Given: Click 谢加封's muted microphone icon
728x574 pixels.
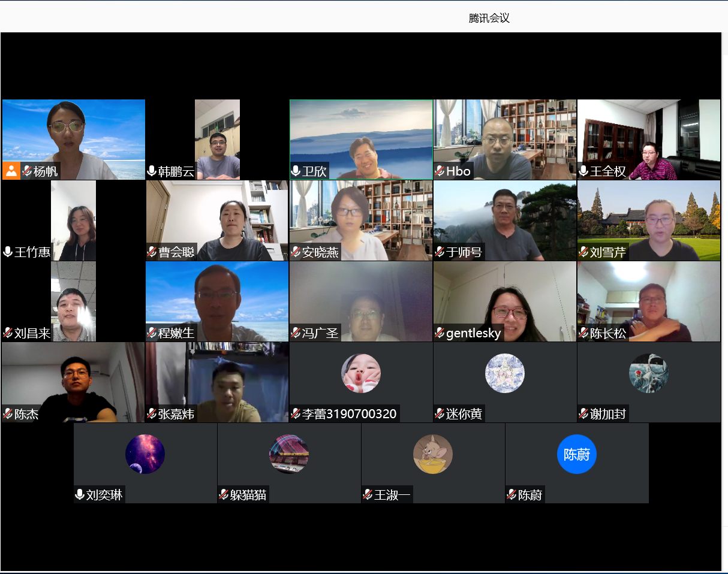Looking at the screenshot, I should (583, 414).
